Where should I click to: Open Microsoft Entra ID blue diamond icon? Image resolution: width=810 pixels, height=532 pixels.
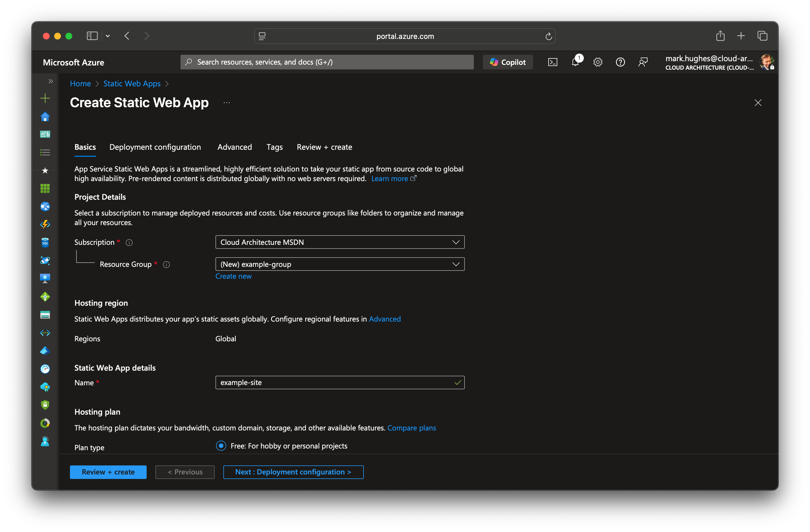click(x=45, y=351)
